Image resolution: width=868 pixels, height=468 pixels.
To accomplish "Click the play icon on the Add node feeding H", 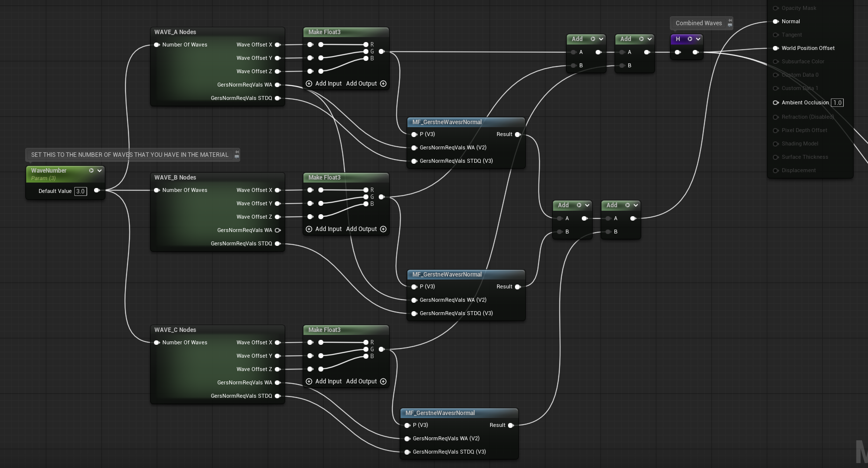I will [x=641, y=39].
